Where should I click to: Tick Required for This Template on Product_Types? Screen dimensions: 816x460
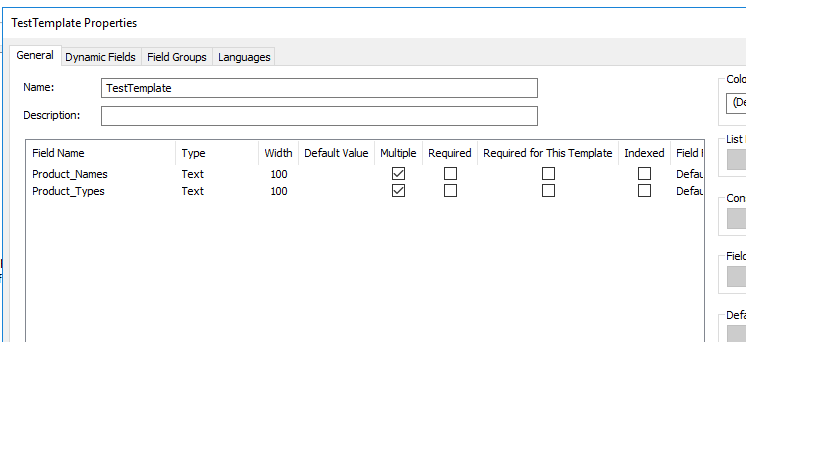coord(548,191)
